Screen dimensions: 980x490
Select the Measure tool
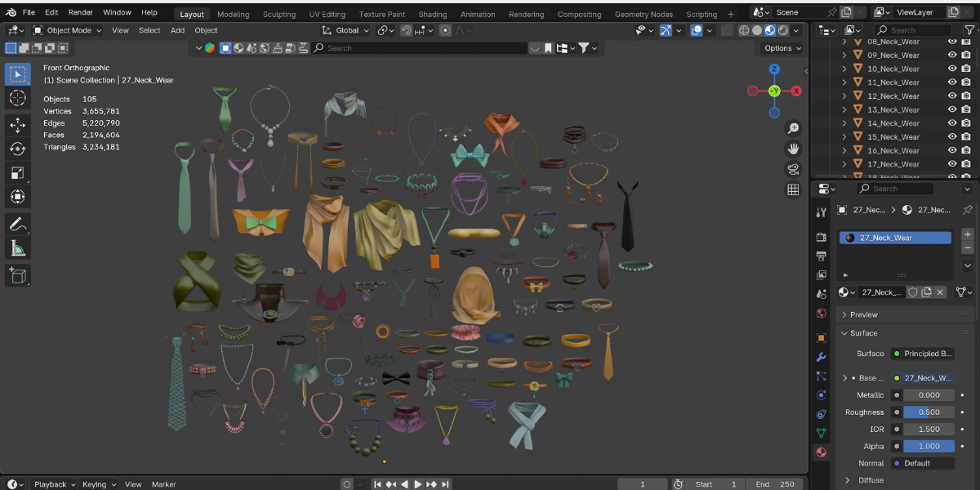tap(17, 248)
